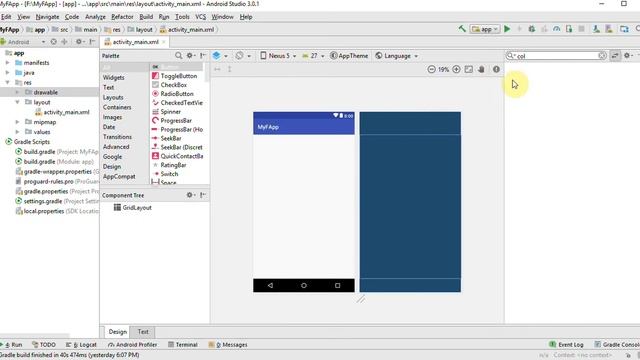Open the Language dropdown
Screen dimensions: 640x360
click(x=397, y=56)
